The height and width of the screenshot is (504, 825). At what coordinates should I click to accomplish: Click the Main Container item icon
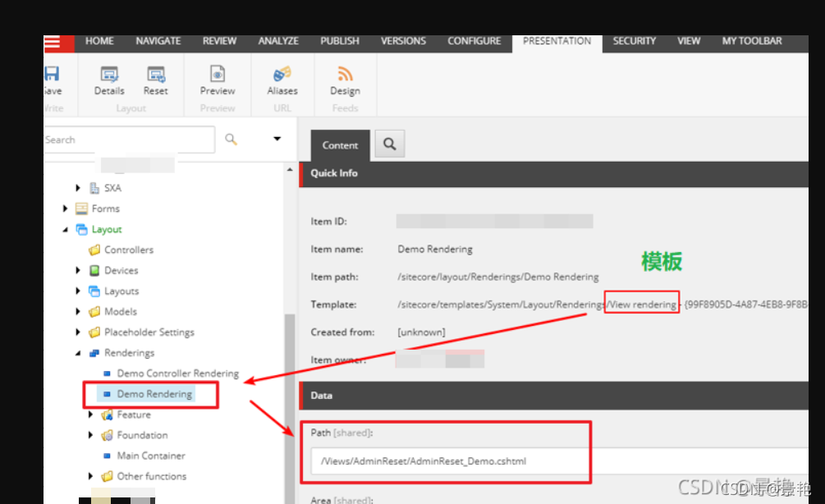tap(107, 456)
